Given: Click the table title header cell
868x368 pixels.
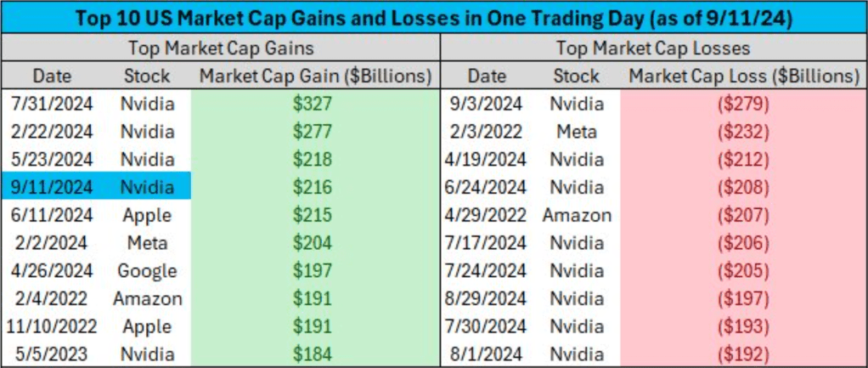Looking at the screenshot, I should point(433,18).
